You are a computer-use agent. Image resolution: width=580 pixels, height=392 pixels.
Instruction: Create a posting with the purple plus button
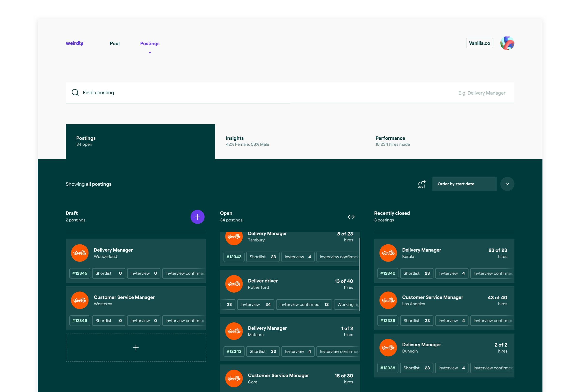pyautogui.click(x=197, y=217)
